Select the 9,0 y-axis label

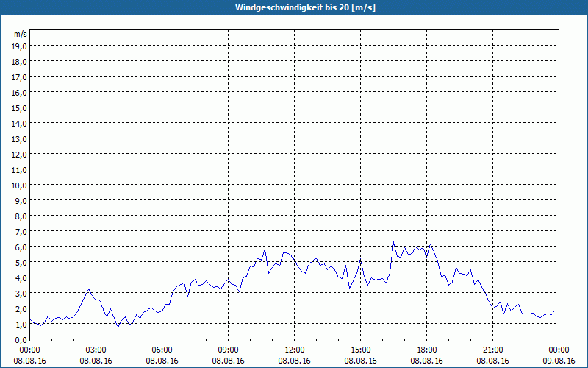[x=21, y=201]
